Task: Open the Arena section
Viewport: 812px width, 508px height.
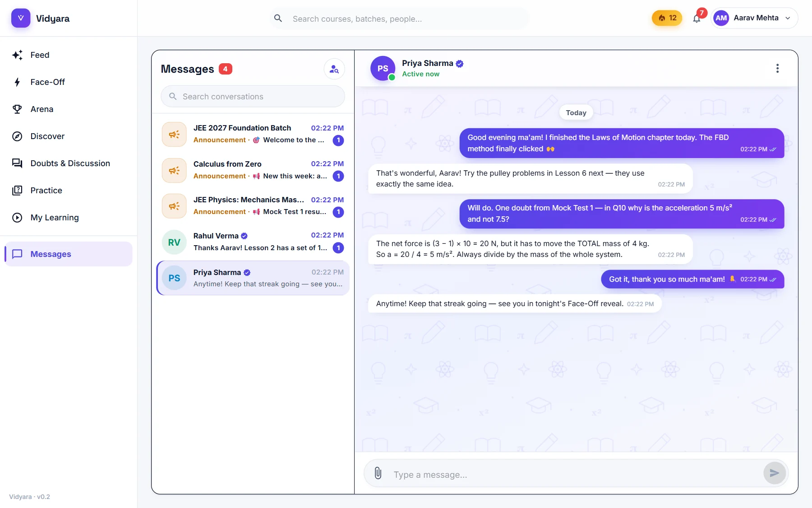Action: pyautogui.click(x=69, y=109)
